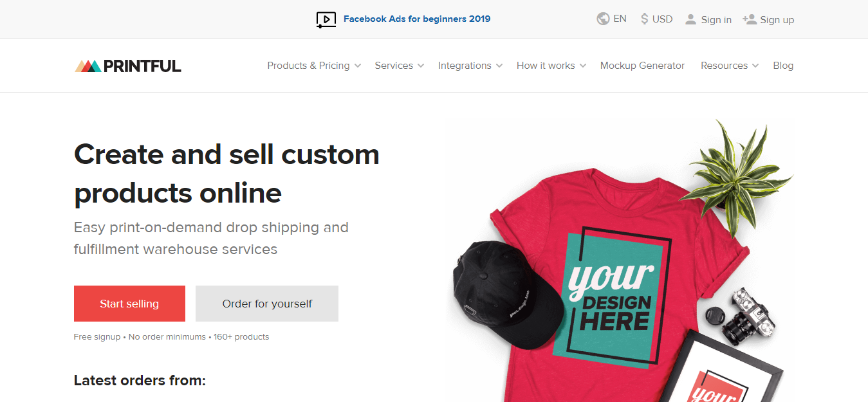Click the Sign in person icon
The image size is (868, 402).
pos(691,19)
